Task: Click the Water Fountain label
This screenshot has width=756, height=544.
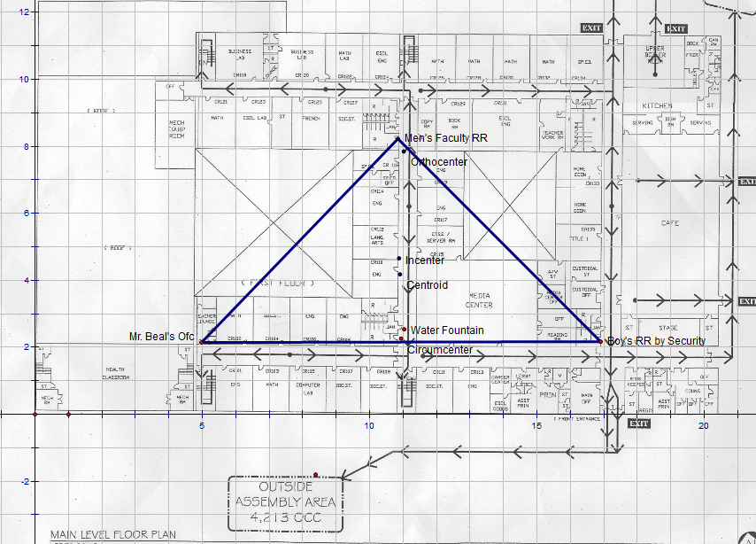Action: [x=446, y=330]
